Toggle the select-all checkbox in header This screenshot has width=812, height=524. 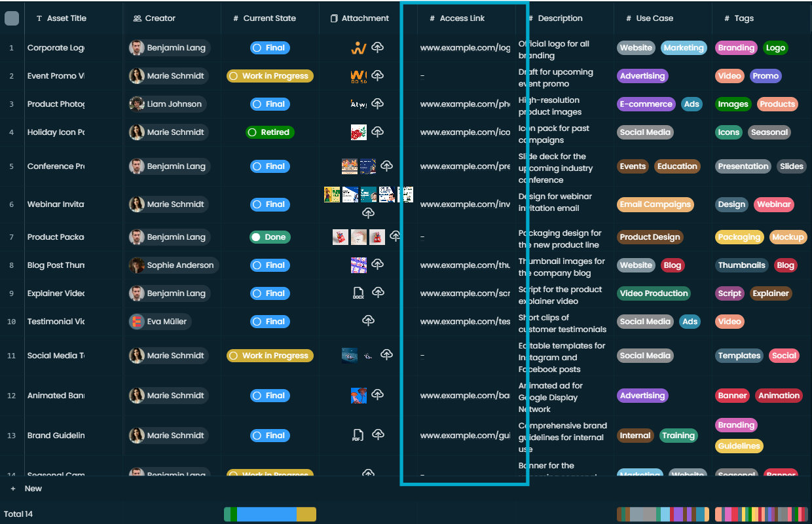[x=12, y=18]
